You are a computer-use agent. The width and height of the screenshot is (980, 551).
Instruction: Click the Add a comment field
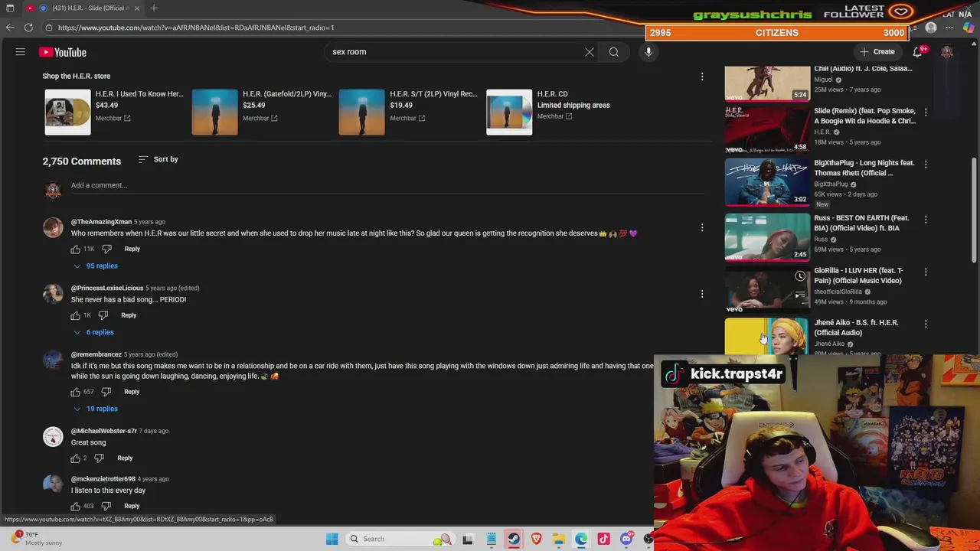coord(387,185)
